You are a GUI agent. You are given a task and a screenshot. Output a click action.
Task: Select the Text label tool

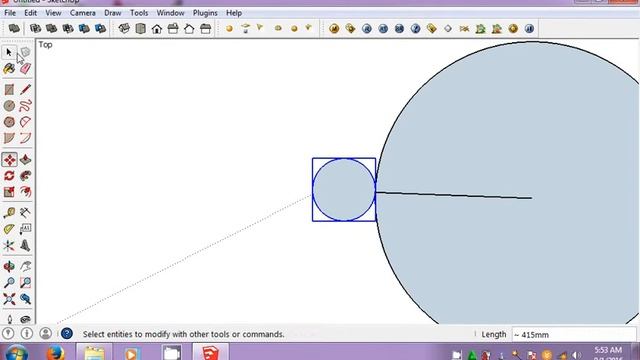tap(25, 229)
